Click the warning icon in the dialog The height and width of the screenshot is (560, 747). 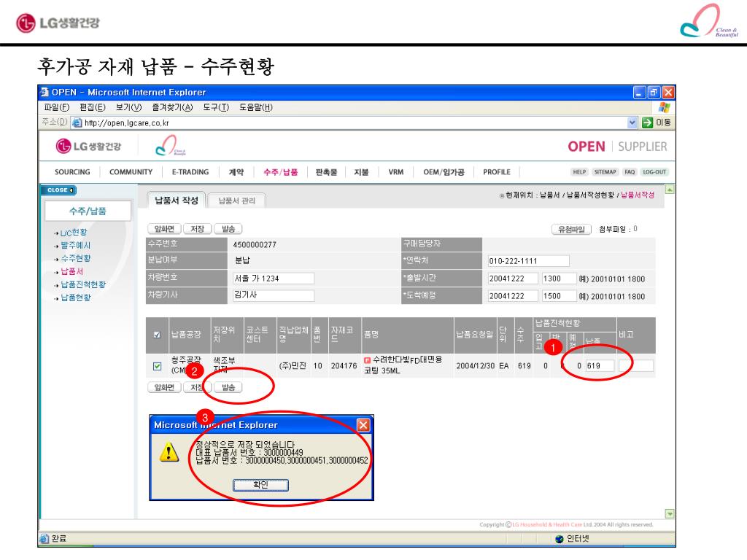[169, 452]
